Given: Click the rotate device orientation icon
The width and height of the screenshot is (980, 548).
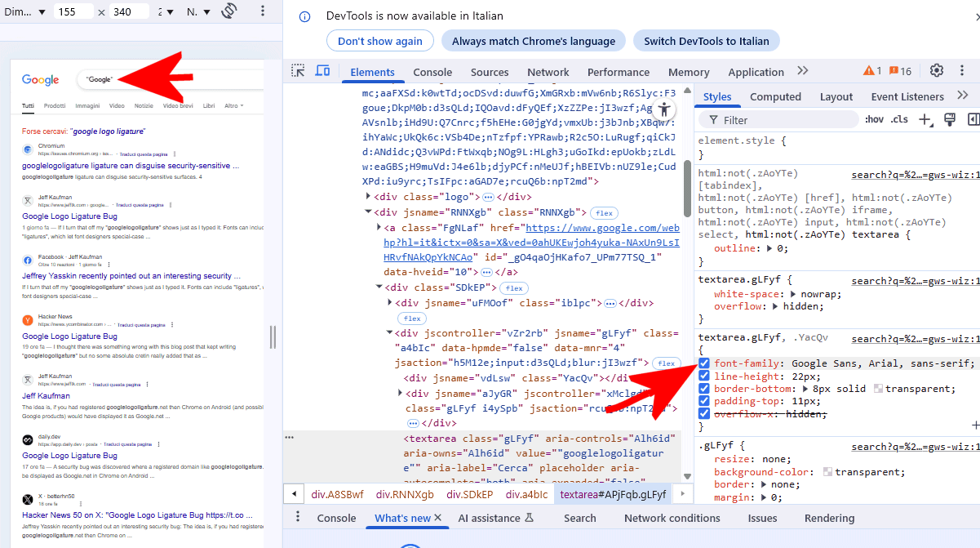Looking at the screenshot, I should (x=228, y=11).
